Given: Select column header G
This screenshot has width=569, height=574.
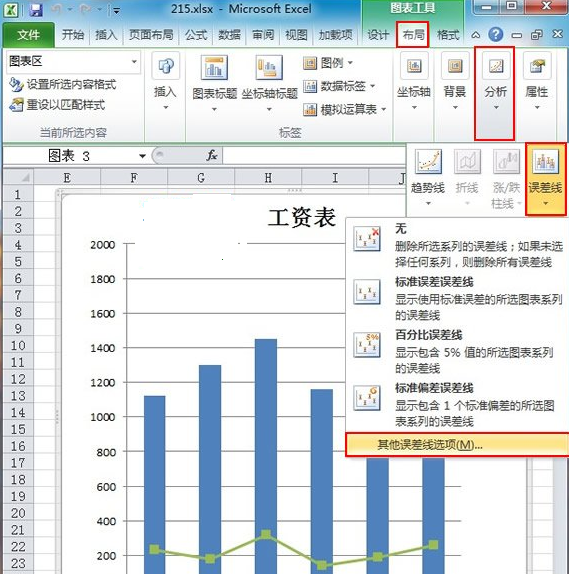Looking at the screenshot, I should pyautogui.click(x=201, y=178).
